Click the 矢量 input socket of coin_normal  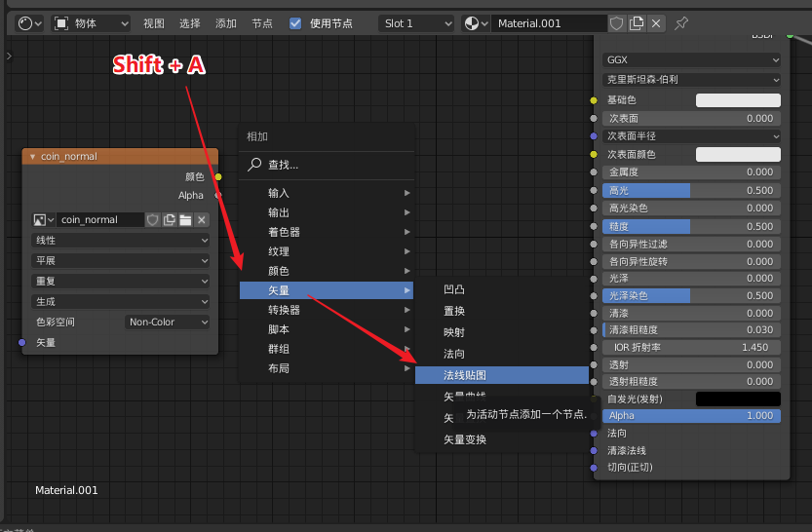(x=21, y=342)
